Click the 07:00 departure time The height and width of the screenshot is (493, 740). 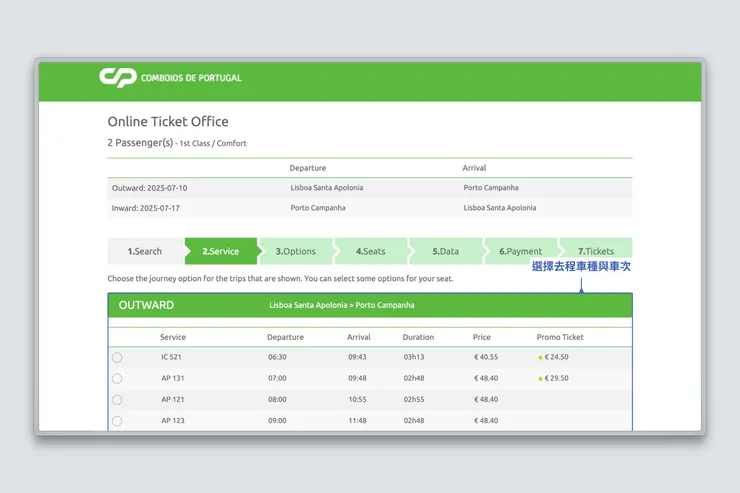[x=278, y=378]
